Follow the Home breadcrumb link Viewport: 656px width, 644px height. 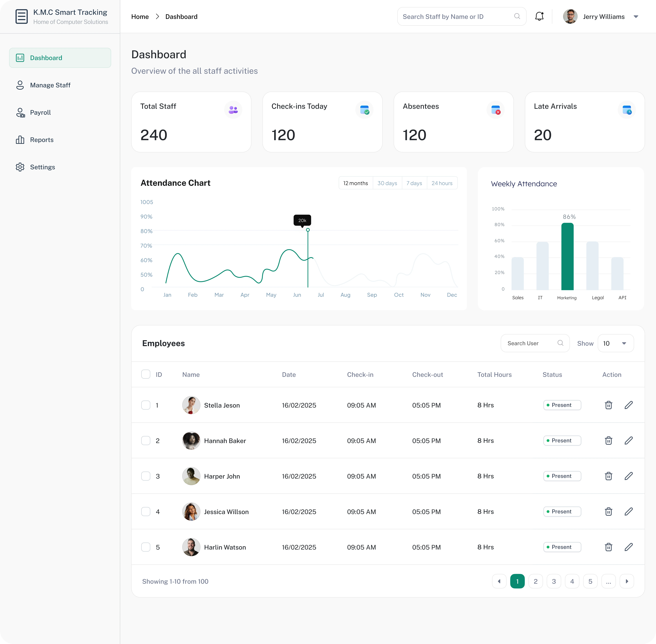pos(140,17)
